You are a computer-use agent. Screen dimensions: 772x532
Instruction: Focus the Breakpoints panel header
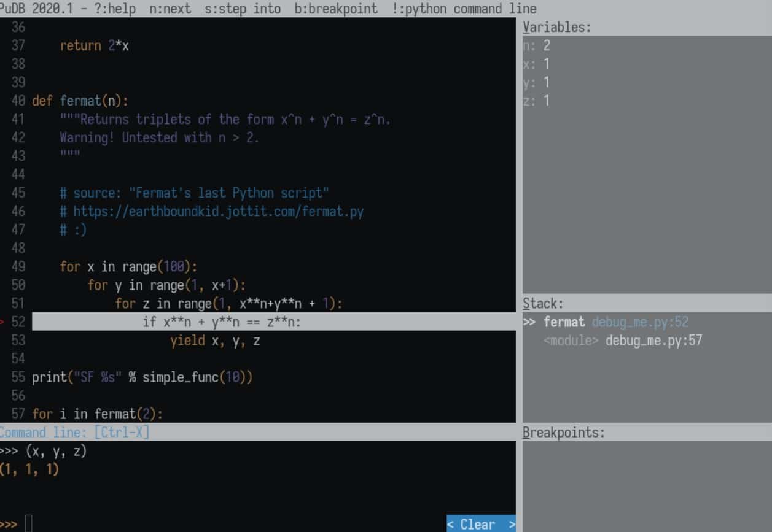point(563,432)
